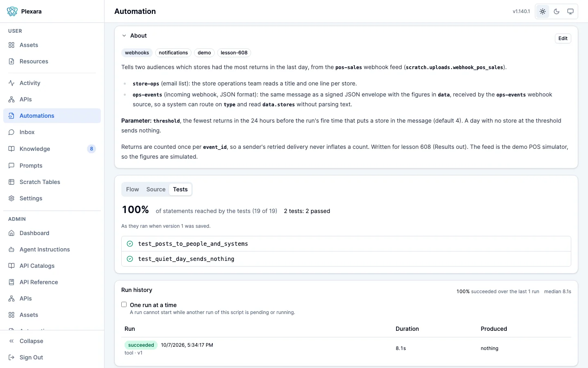Click the book icon beside Knowledge
The image size is (588, 368).
click(11, 149)
